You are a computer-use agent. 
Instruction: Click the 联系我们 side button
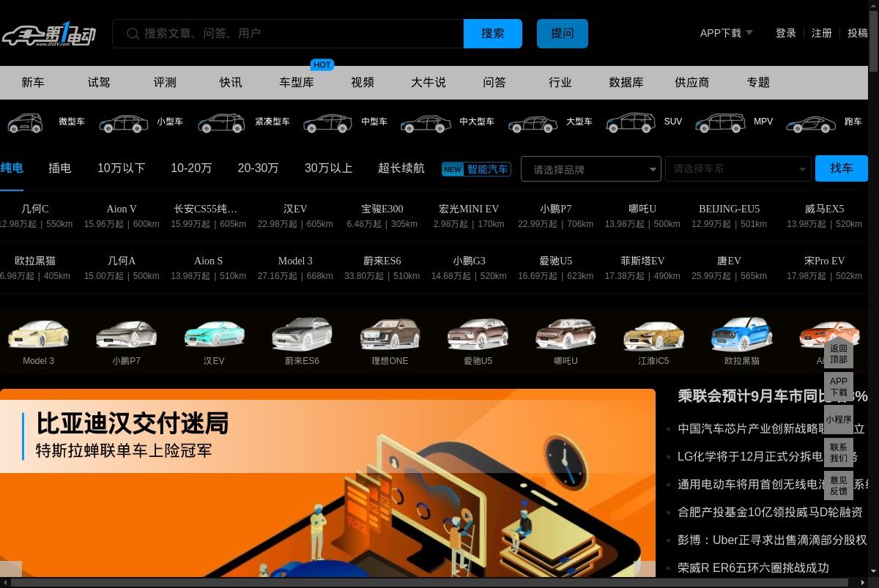point(839,453)
